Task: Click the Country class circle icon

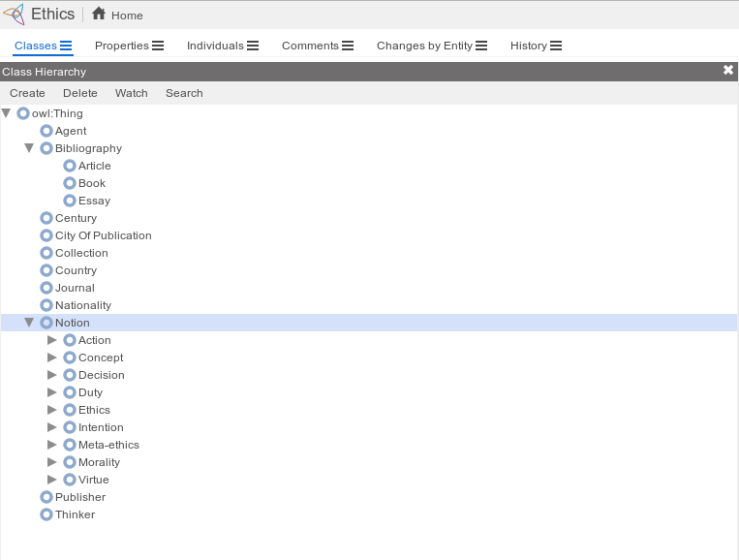Action: click(46, 270)
